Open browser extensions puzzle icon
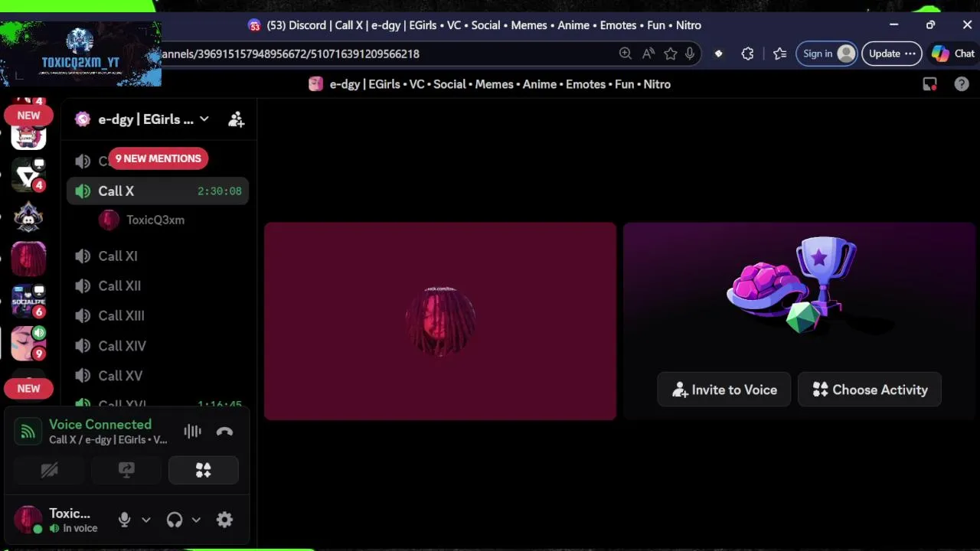This screenshot has width=980, height=551. click(x=748, y=54)
